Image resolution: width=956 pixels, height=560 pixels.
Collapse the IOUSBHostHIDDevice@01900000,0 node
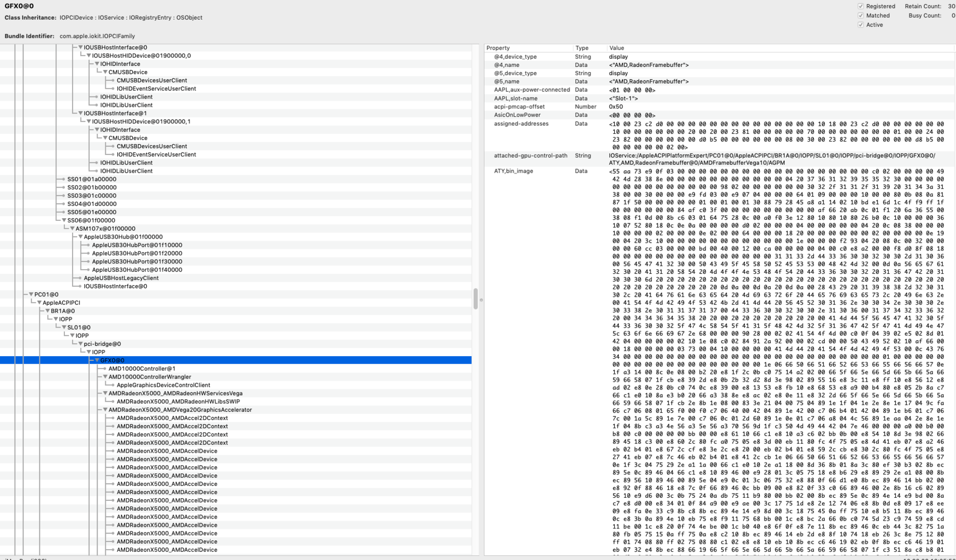[89, 55]
